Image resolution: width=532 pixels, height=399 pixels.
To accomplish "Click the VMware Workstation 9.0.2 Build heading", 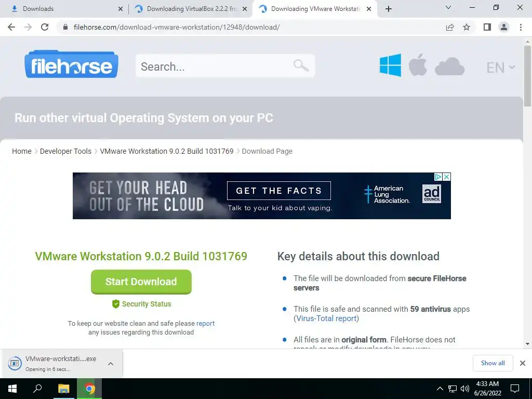I will tap(141, 256).
